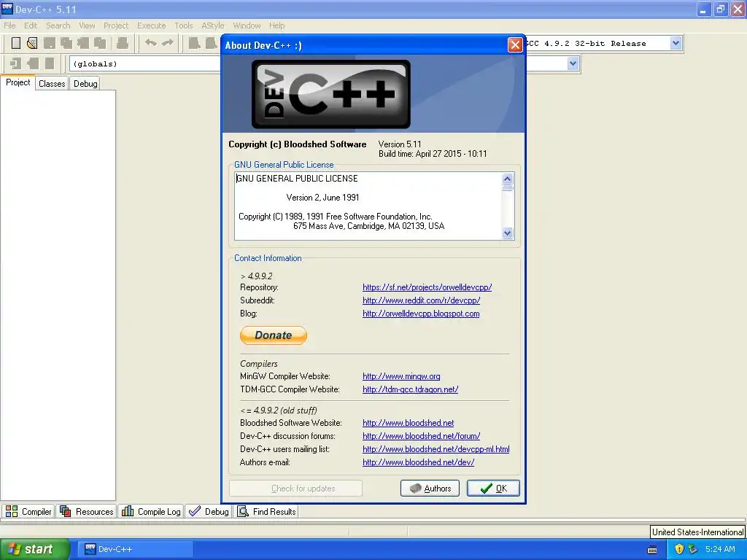Click the greyed-out Close file toolbar icon

tap(83, 43)
